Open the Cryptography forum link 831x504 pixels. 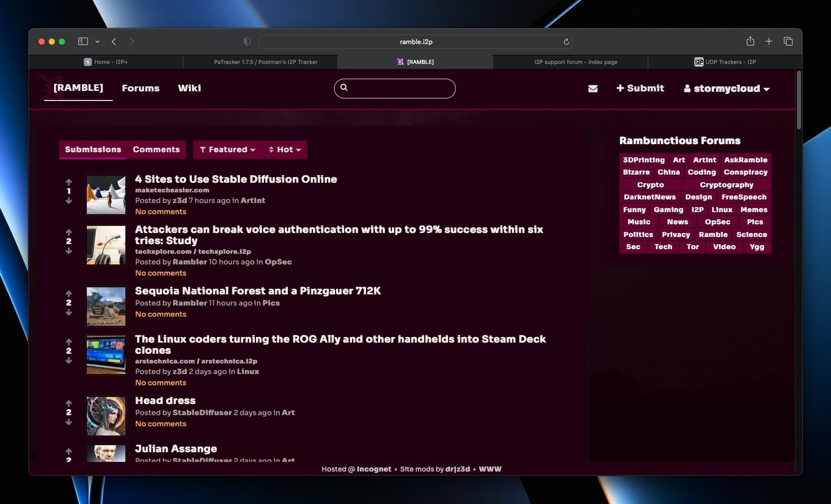coord(726,185)
